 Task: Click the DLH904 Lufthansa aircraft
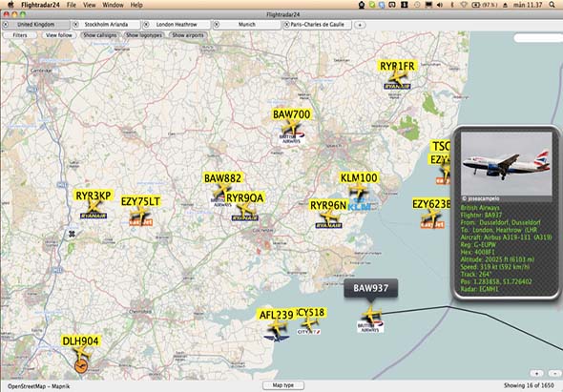coord(82,353)
